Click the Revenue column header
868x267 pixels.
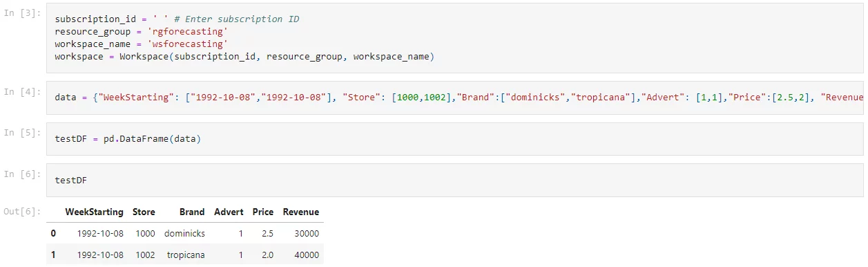[301, 212]
